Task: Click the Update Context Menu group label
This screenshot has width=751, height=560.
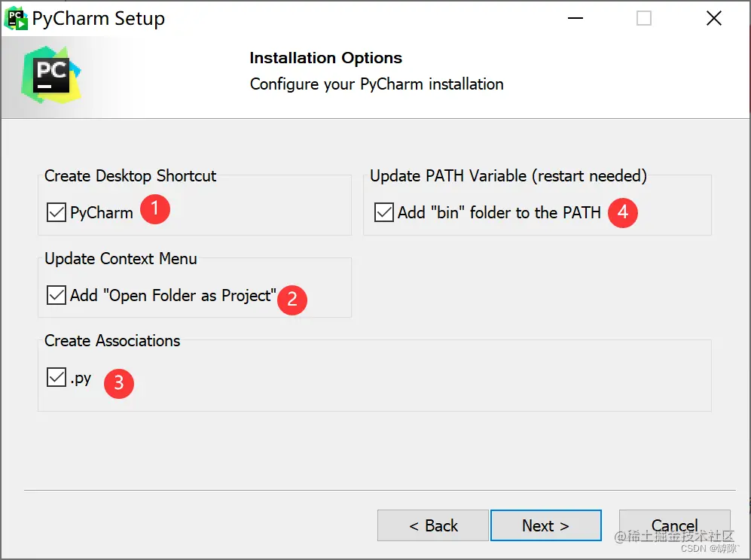Action: pos(121,259)
